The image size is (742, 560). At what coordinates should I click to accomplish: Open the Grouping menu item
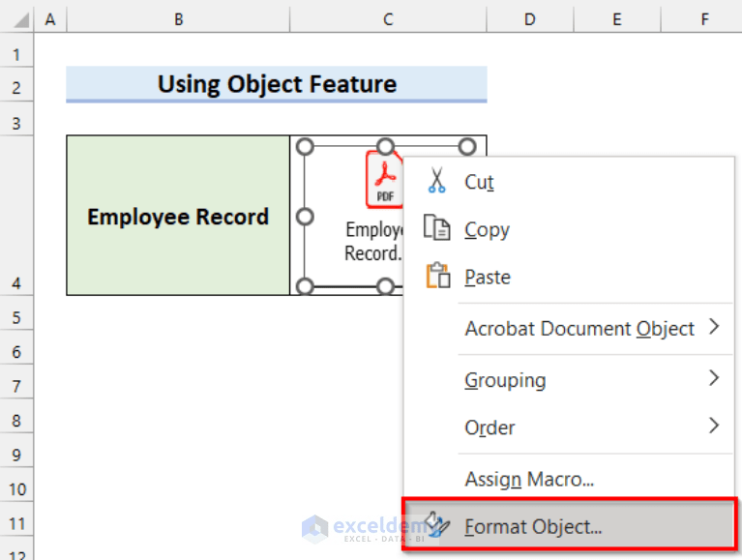tap(568, 380)
